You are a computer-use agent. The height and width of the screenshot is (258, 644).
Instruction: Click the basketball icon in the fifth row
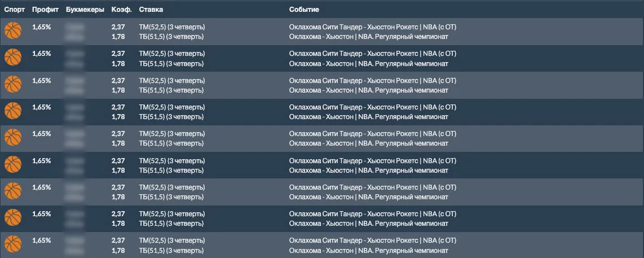pyautogui.click(x=12, y=138)
